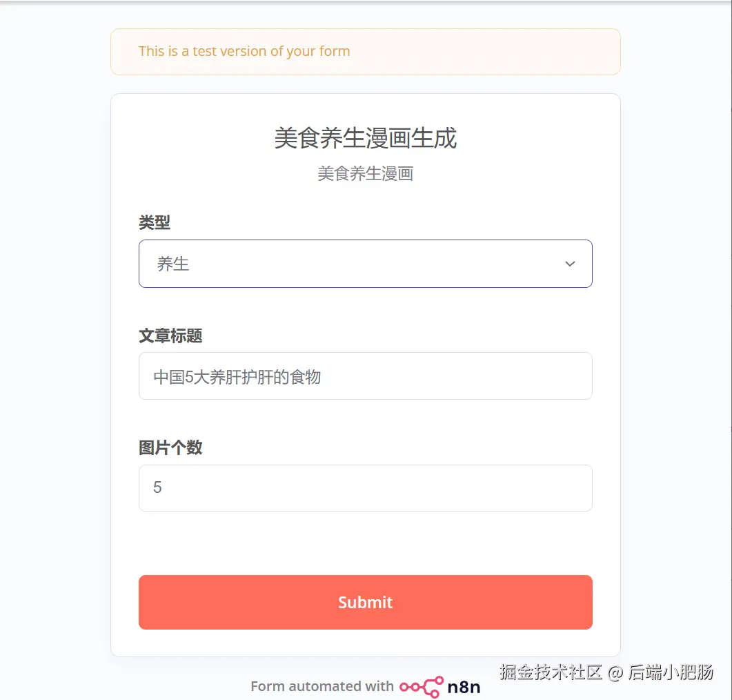Click the form heading 美食养生漫画生成
The image size is (732, 700).
click(365, 138)
